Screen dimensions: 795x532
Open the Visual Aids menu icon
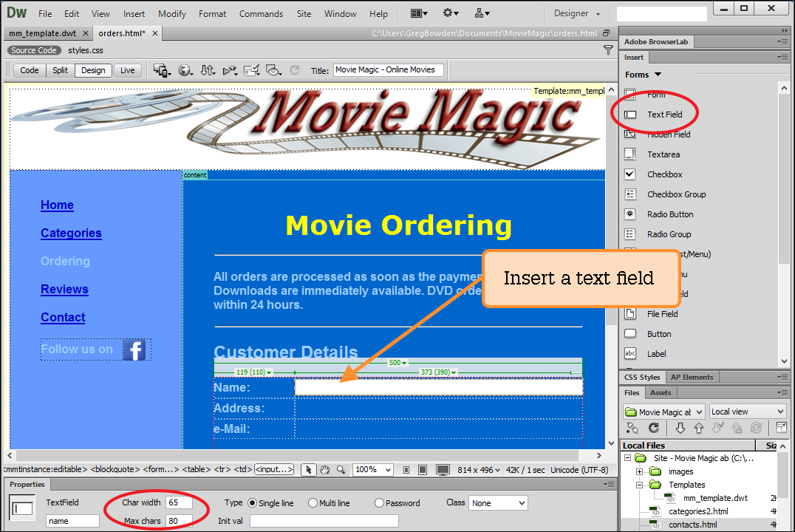click(x=274, y=70)
